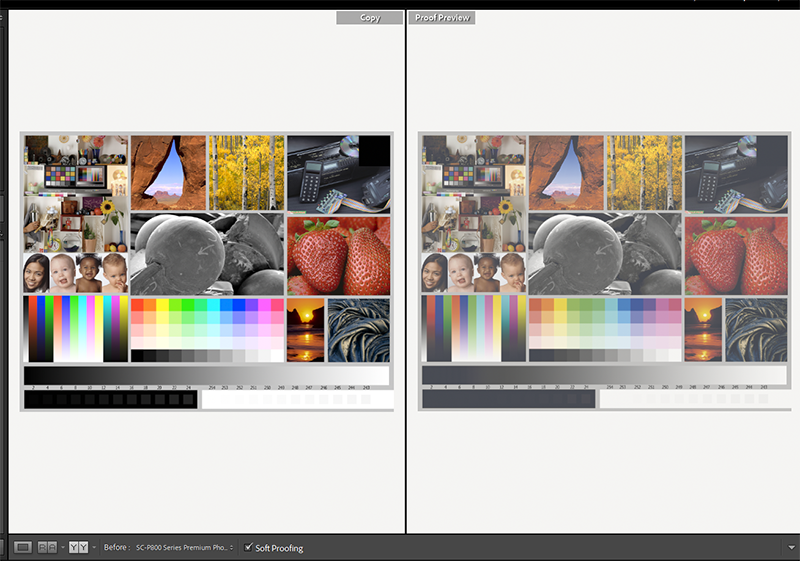Click the Copy label above left pane
This screenshot has width=800, height=561.
click(369, 18)
